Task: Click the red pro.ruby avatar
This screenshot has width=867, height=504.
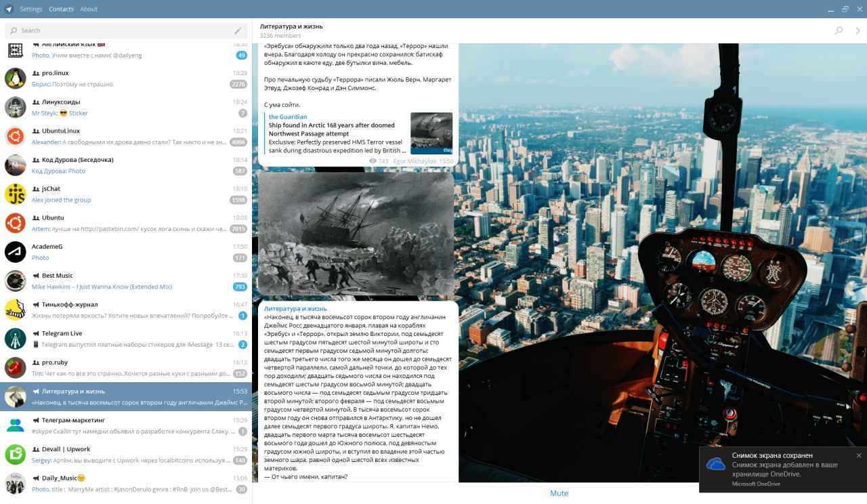Action: coord(15,368)
